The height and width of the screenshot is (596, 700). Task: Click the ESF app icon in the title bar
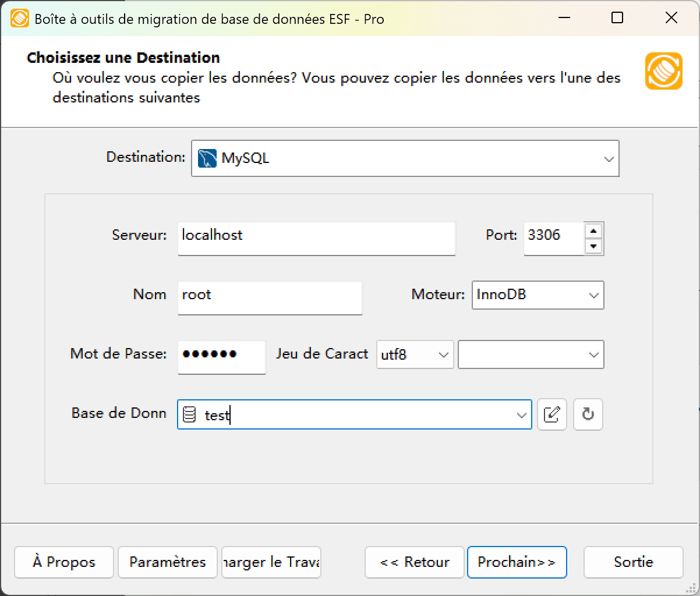tap(20, 18)
